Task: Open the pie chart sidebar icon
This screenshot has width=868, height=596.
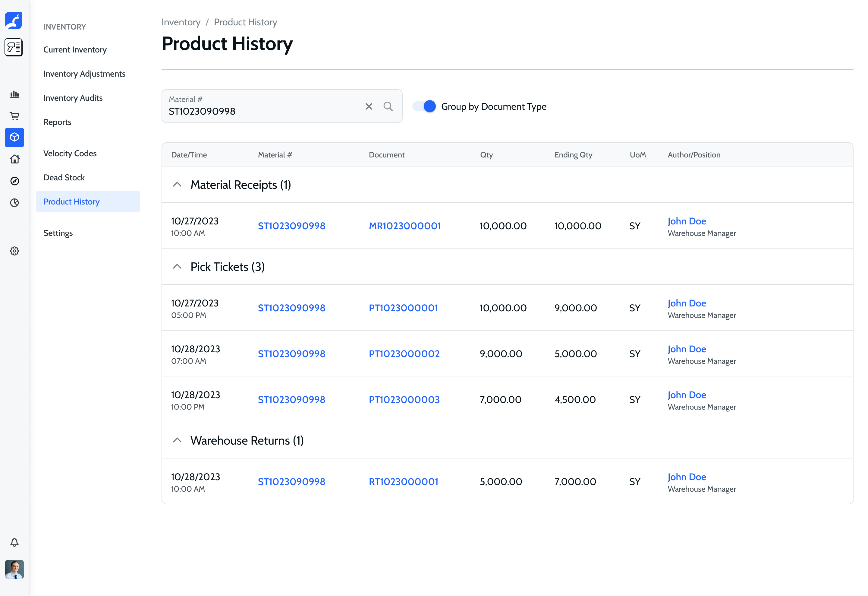Action: pos(14,202)
